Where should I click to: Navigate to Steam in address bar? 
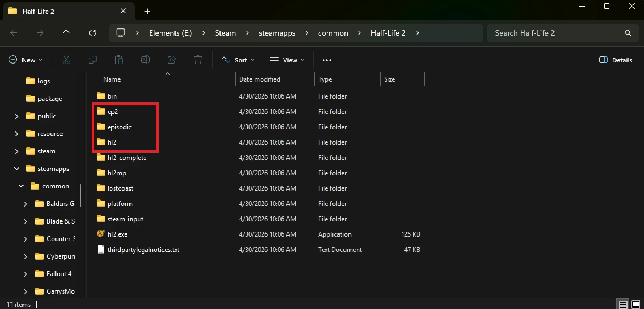(x=225, y=33)
